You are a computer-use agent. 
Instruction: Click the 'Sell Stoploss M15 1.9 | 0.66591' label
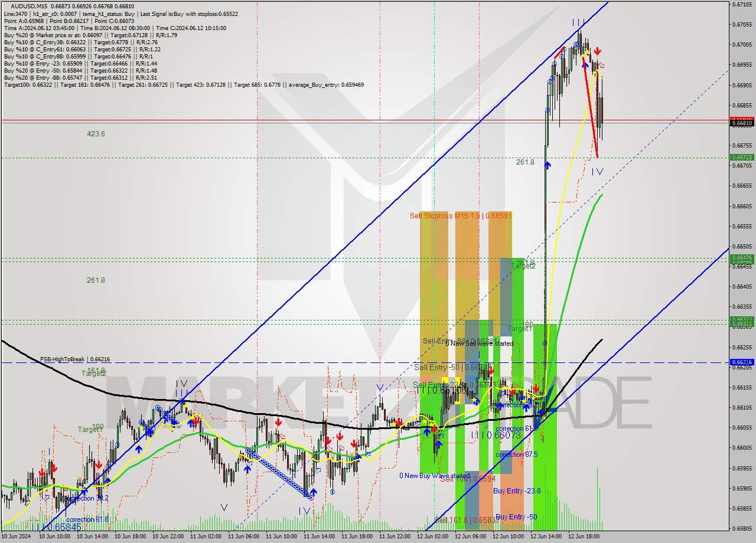coord(461,216)
